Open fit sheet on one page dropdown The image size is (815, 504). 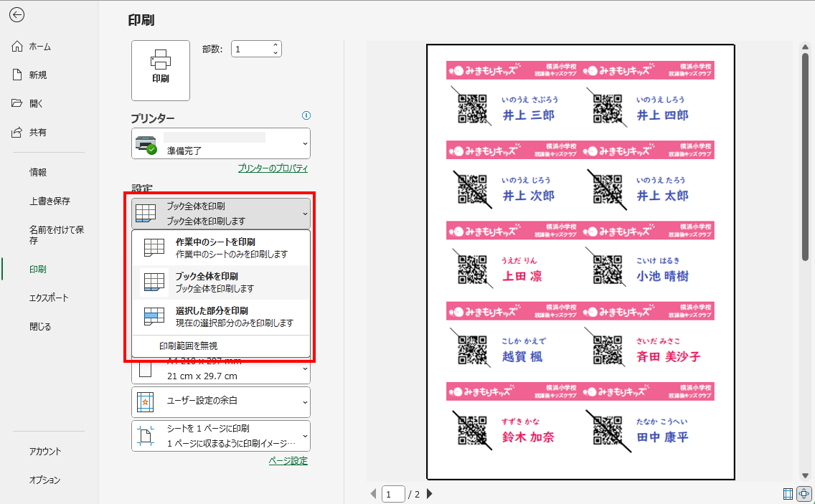221,436
